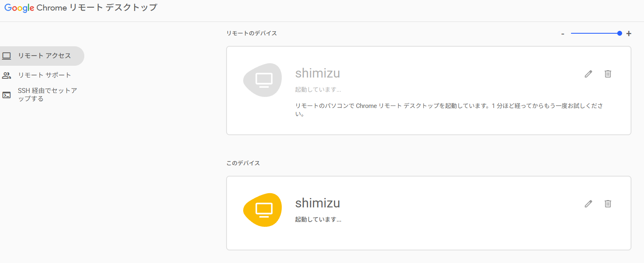Click the このデバイス section heading
This screenshot has width=644, height=263.
[243, 163]
